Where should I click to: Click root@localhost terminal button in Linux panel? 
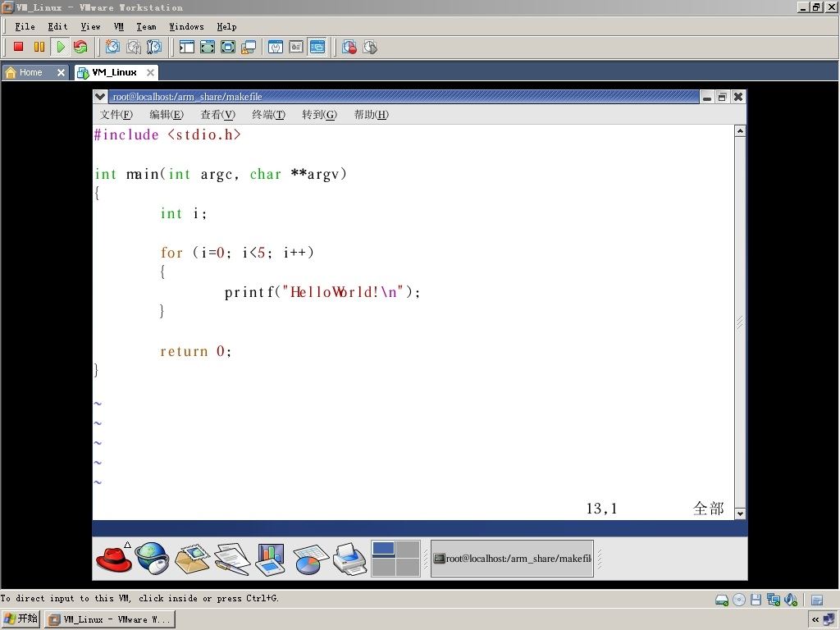(x=512, y=558)
